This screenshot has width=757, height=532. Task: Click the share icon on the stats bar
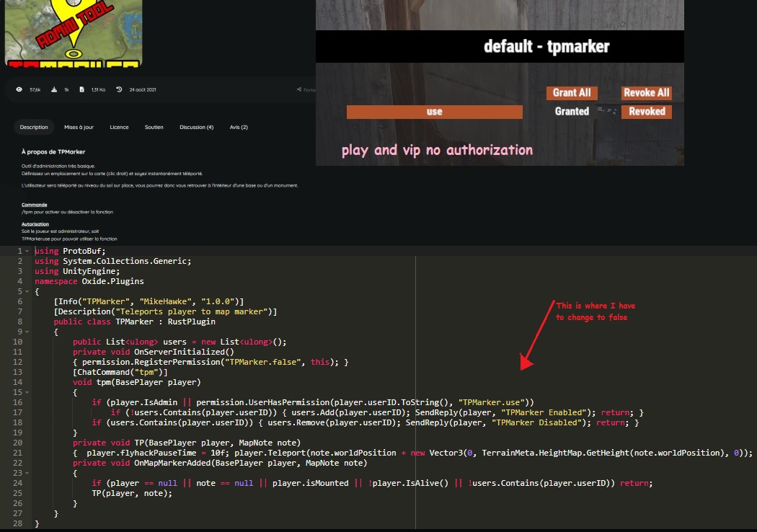pos(299,90)
